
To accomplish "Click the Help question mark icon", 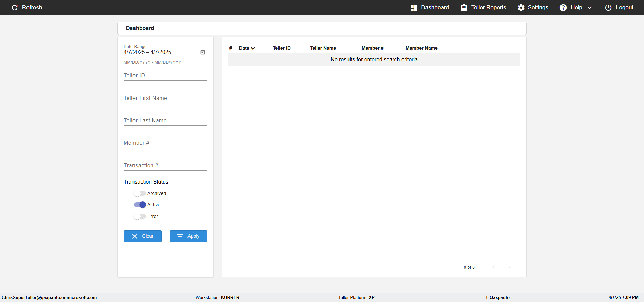I will pos(563,8).
